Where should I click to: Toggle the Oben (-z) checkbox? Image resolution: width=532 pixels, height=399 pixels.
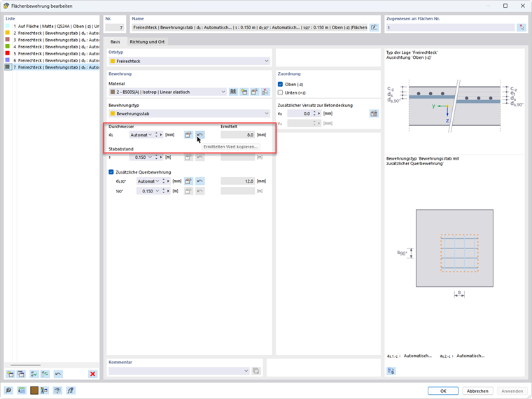click(280, 84)
